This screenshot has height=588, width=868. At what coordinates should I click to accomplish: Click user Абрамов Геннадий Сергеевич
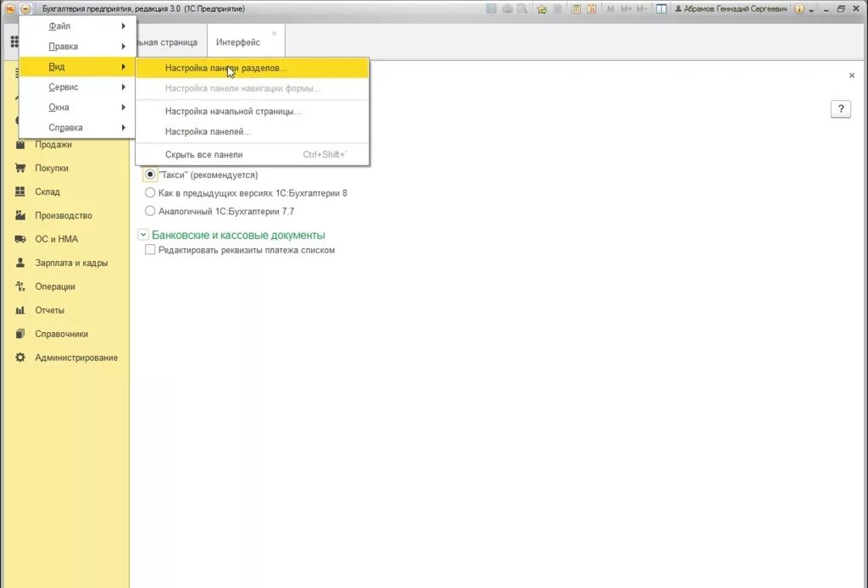click(x=730, y=8)
